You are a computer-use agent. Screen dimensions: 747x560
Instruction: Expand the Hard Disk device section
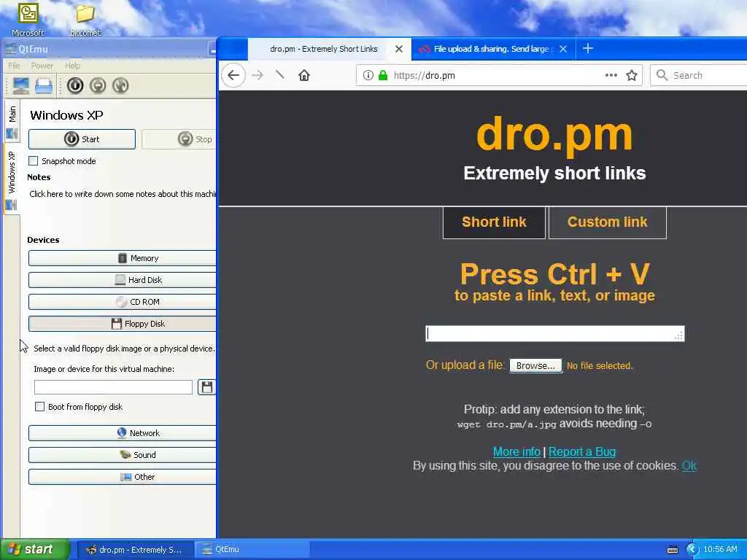pyautogui.click(x=122, y=280)
